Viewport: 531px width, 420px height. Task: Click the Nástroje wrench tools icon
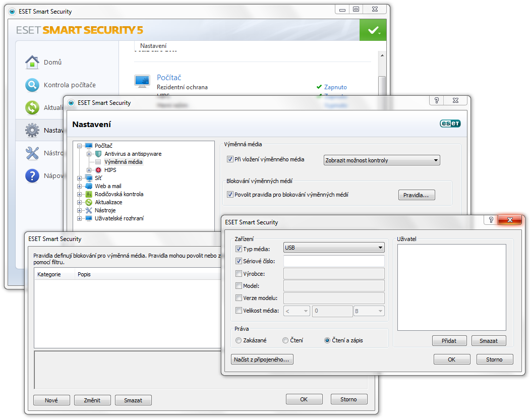coord(32,153)
